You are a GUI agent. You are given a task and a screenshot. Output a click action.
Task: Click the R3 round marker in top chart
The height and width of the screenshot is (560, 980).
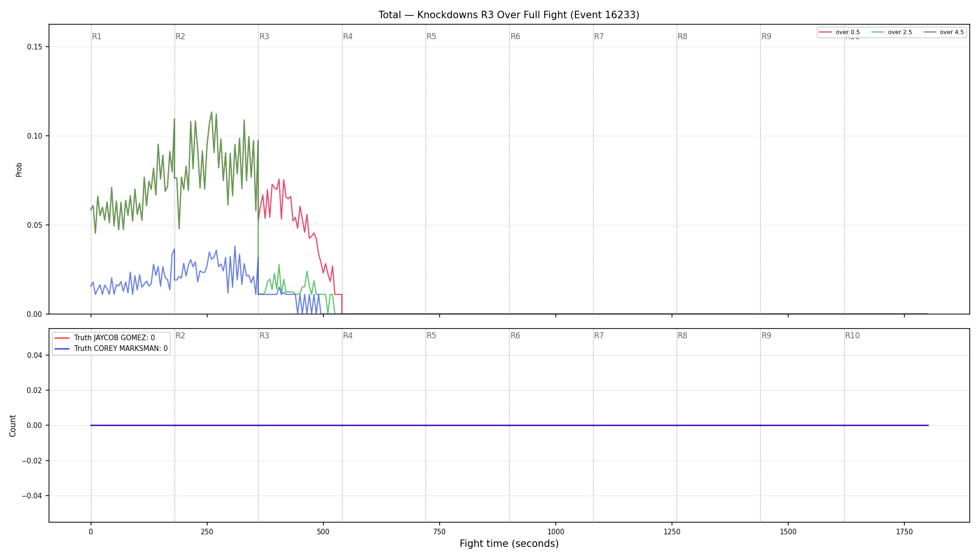[x=264, y=36]
